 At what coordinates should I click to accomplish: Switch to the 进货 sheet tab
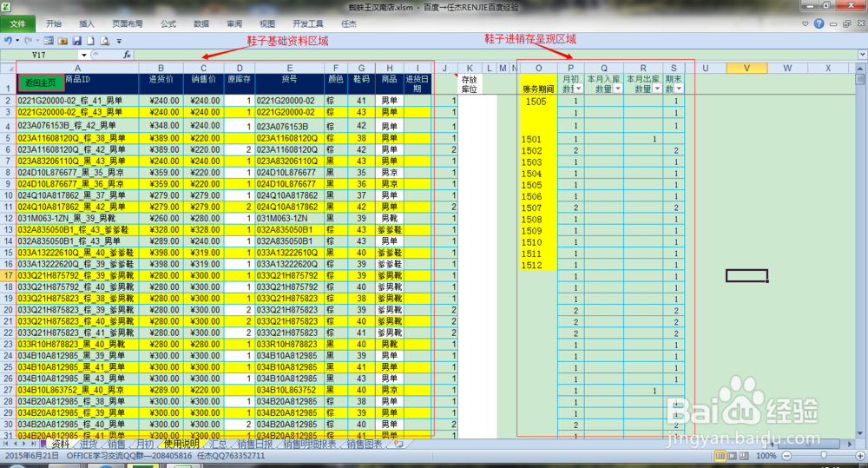pyautogui.click(x=88, y=444)
